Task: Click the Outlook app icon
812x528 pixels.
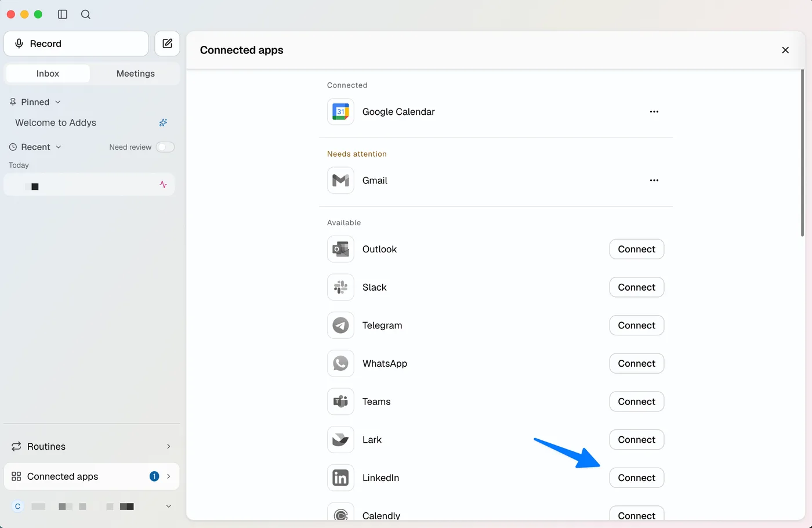Action: [340, 249]
